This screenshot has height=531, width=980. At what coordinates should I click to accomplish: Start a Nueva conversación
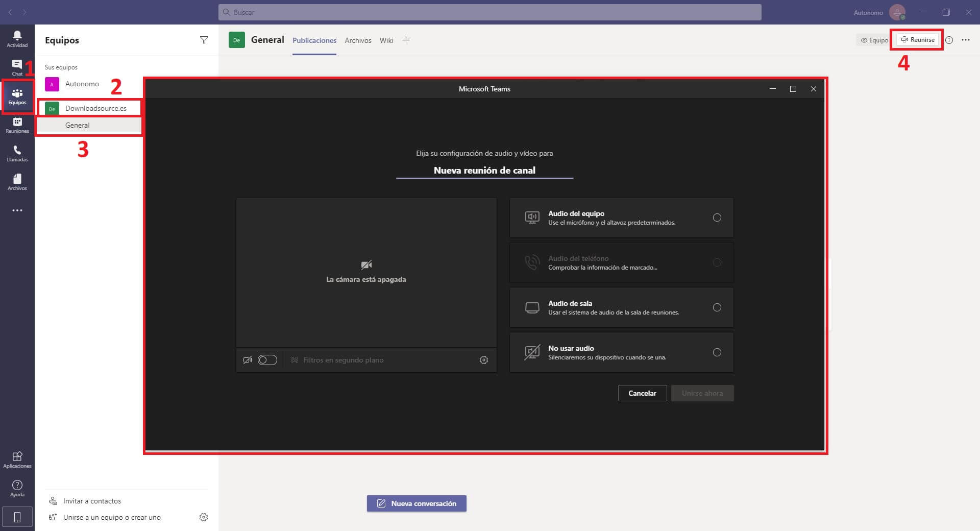pos(416,503)
